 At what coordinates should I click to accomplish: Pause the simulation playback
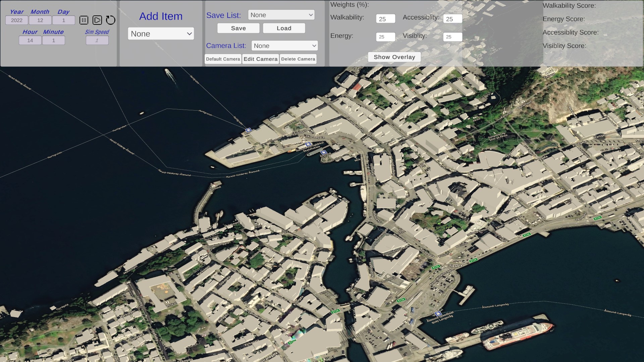83,20
